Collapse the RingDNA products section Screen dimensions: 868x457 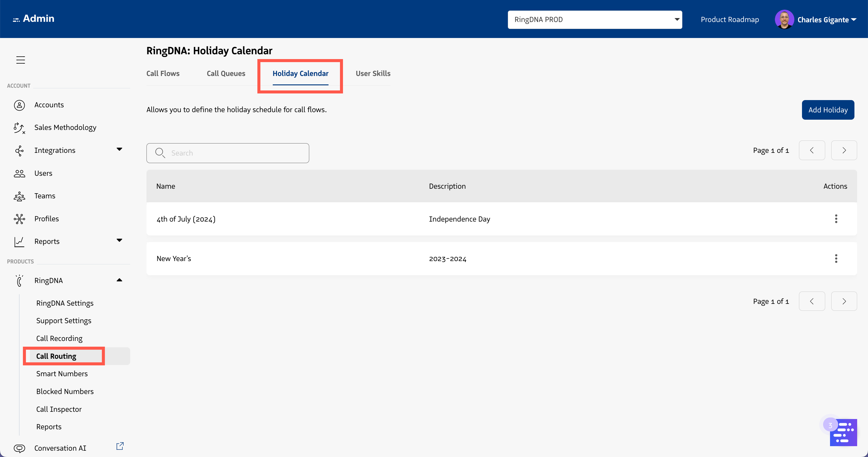pyautogui.click(x=119, y=280)
